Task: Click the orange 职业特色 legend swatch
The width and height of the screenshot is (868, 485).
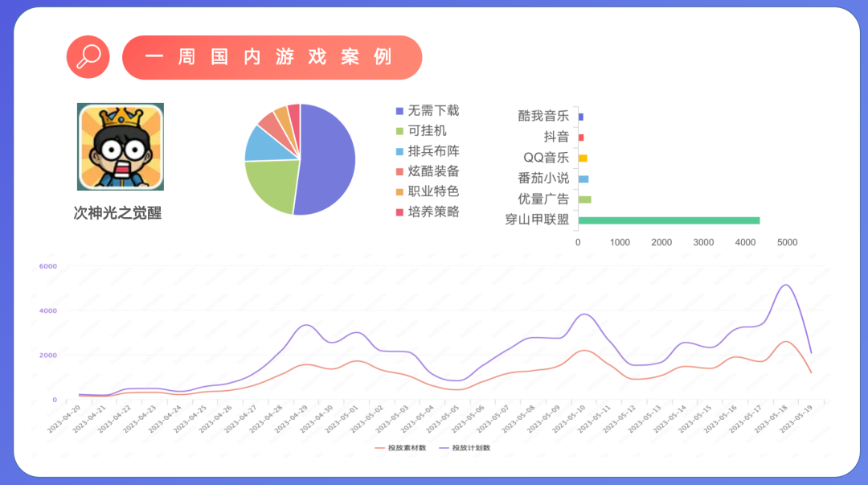Action: (x=399, y=191)
